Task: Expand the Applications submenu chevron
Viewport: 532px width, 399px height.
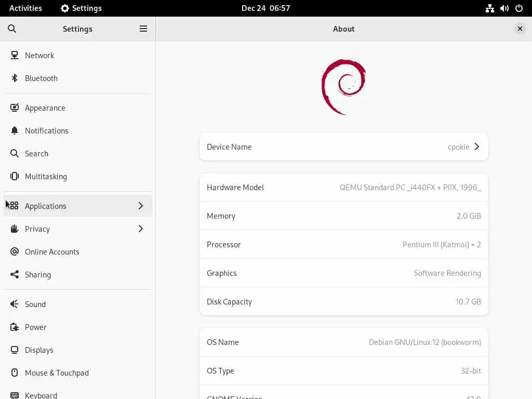Action: click(x=140, y=206)
